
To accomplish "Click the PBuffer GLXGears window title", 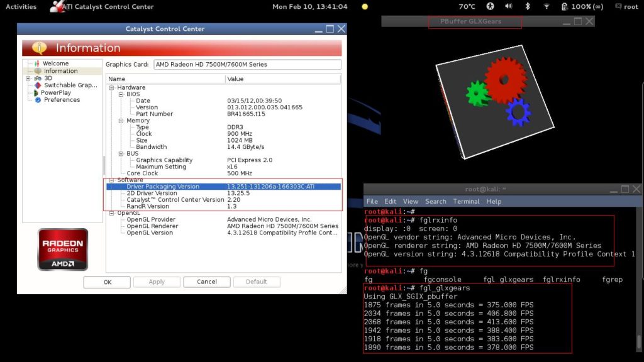I will tap(470, 21).
